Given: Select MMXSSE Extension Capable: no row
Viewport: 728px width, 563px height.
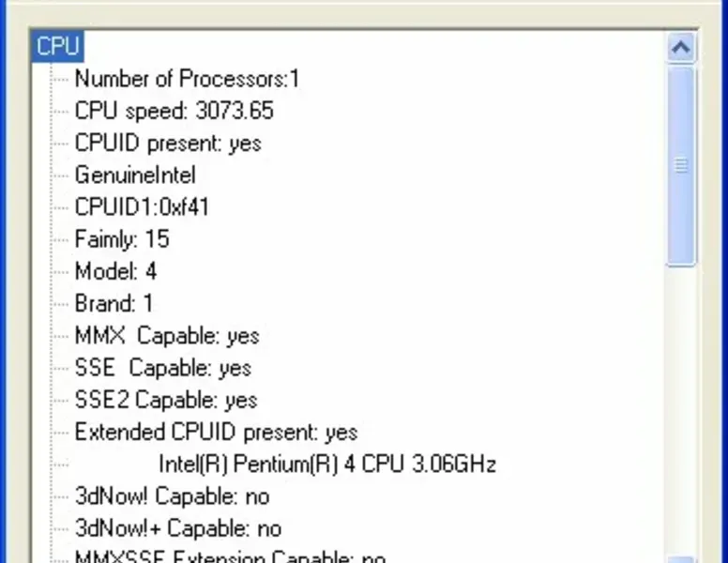Looking at the screenshot, I should click(230, 557).
